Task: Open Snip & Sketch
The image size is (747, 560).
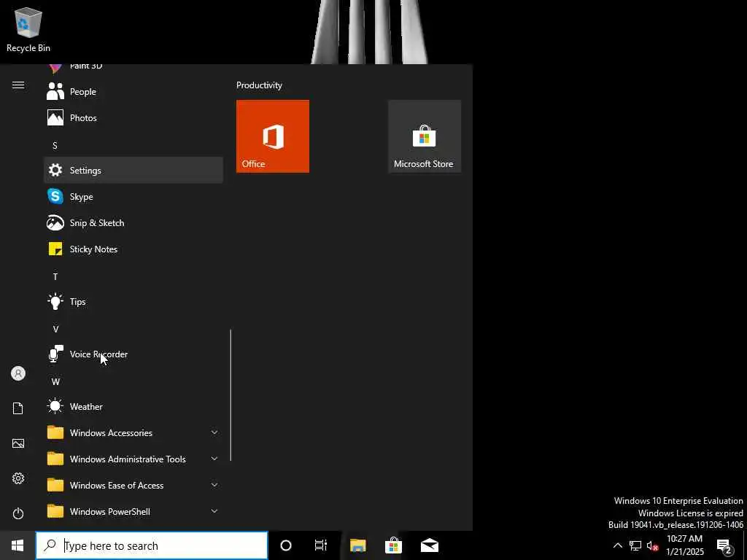Action: pyautogui.click(x=133, y=222)
